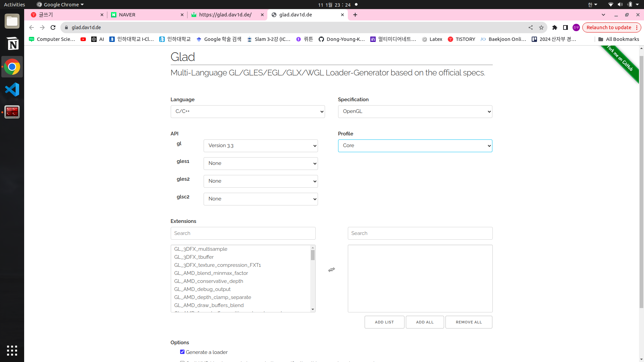Open Visual Studio Code from dock
The image size is (644, 362).
(x=12, y=89)
